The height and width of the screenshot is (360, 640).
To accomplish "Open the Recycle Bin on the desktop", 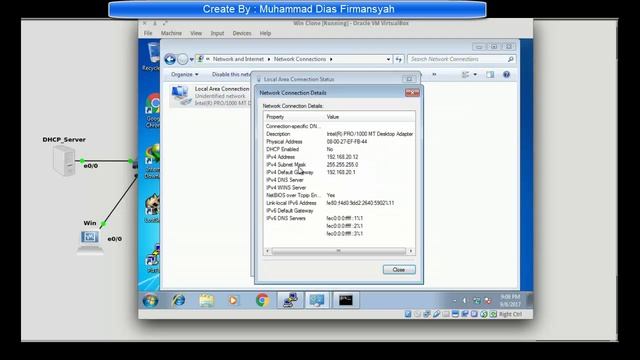I will pyautogui.click(x=153, y=56).
